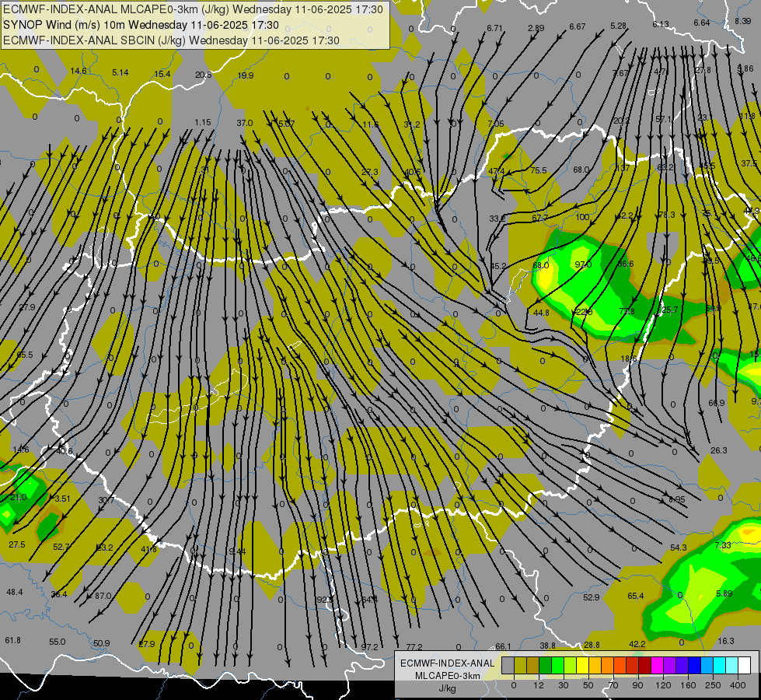
Task: Click the map value '6.67'
Action: [x=578, y=26]
